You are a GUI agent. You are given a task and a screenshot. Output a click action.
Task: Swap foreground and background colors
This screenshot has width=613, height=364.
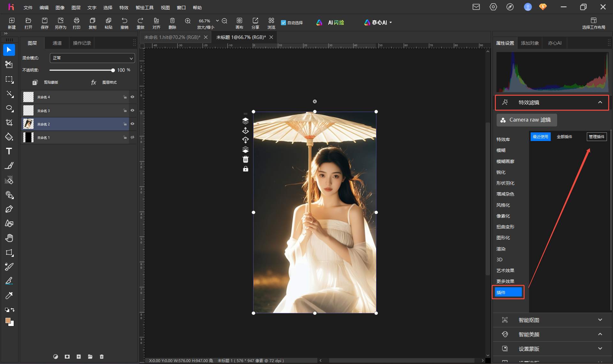pos(12,310)
